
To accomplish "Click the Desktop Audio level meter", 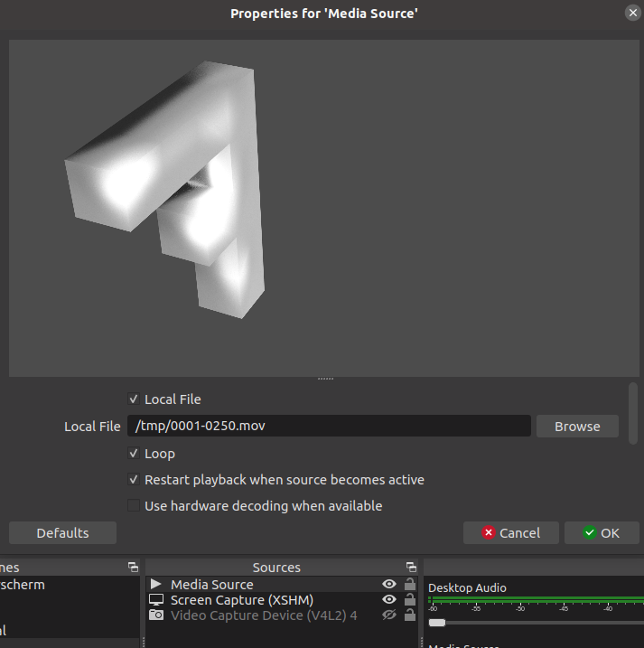I will [536, 600].
